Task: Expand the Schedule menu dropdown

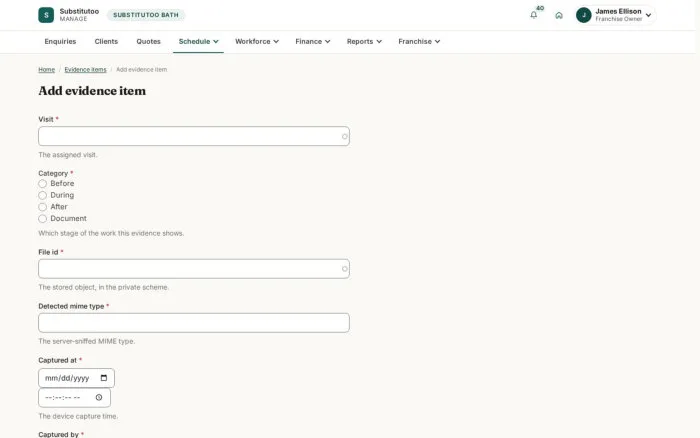Action: [198, 42]
